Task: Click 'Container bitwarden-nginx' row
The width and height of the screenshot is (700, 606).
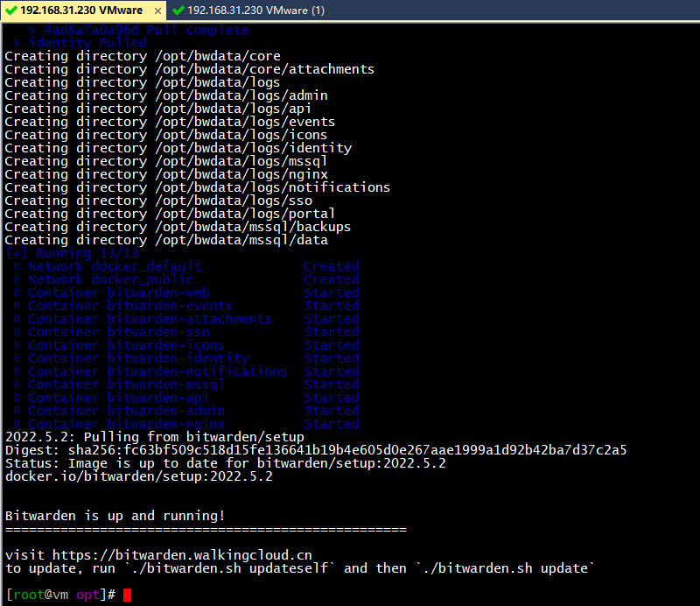Action: coord(186,424)
